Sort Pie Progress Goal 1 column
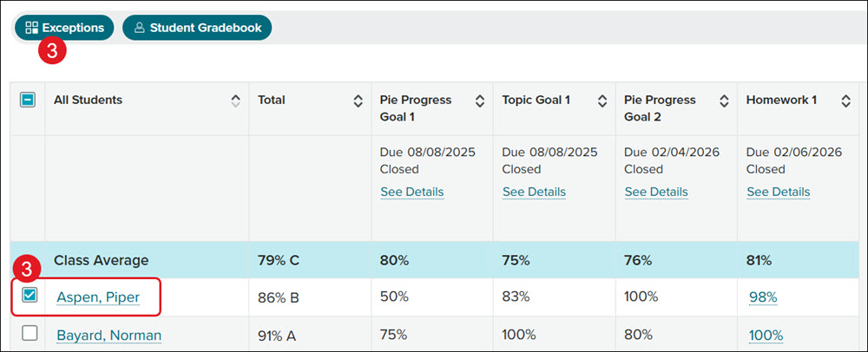868x352 pixels. pyautogui.click(x=480, y=101)
